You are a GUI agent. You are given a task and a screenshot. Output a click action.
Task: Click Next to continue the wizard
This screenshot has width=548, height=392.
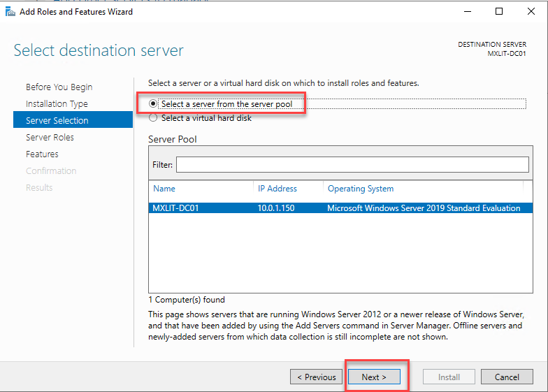(x=374, y=377)
